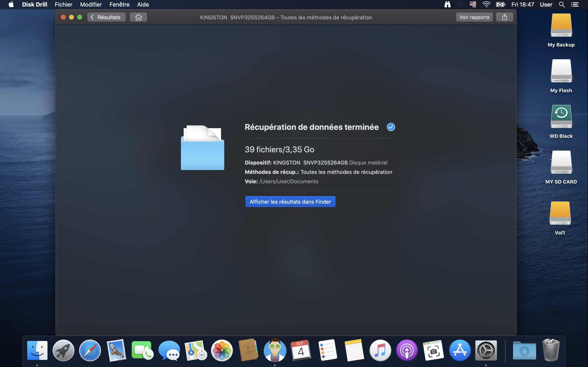588x367 pixels.
Task: Click the share icon in the toolbar
Action: [504, 17]
